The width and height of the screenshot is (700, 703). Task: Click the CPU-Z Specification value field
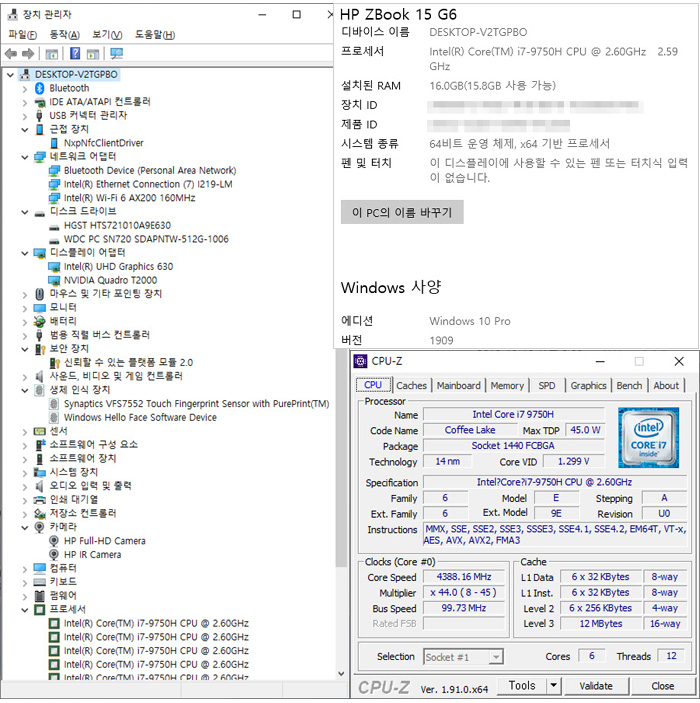[x=555, y=482]
